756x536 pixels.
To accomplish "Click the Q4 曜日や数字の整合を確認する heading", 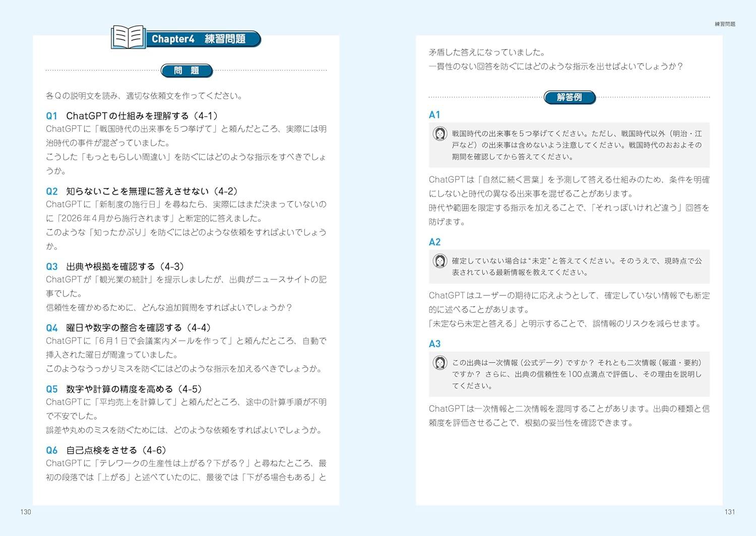I will coord(128,328).
